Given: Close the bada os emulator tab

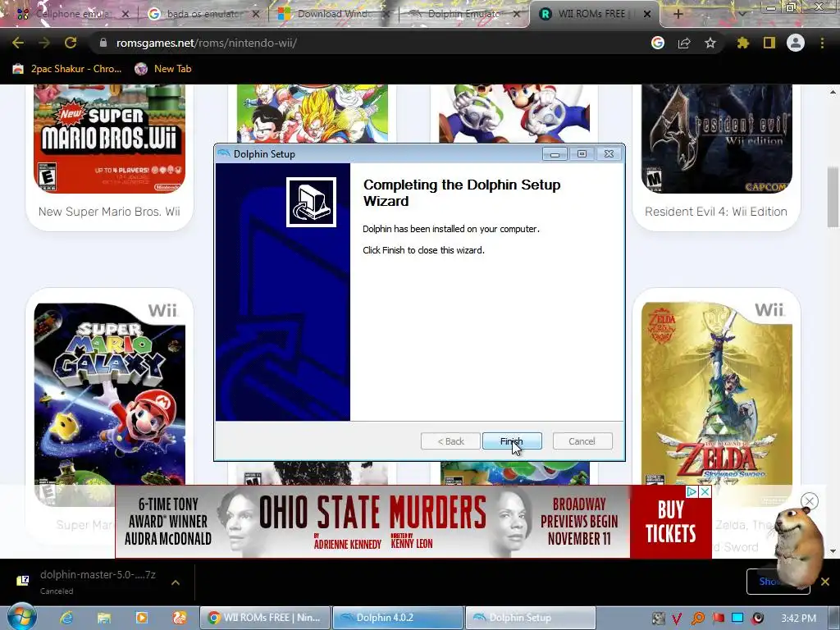Looking at the screenshot, I should coord(256,14).
